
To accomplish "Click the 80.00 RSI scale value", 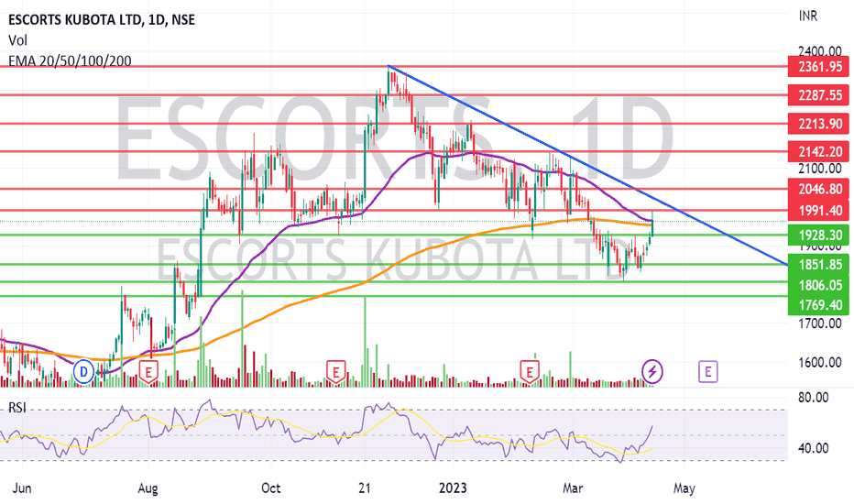I will coord(814,397).
